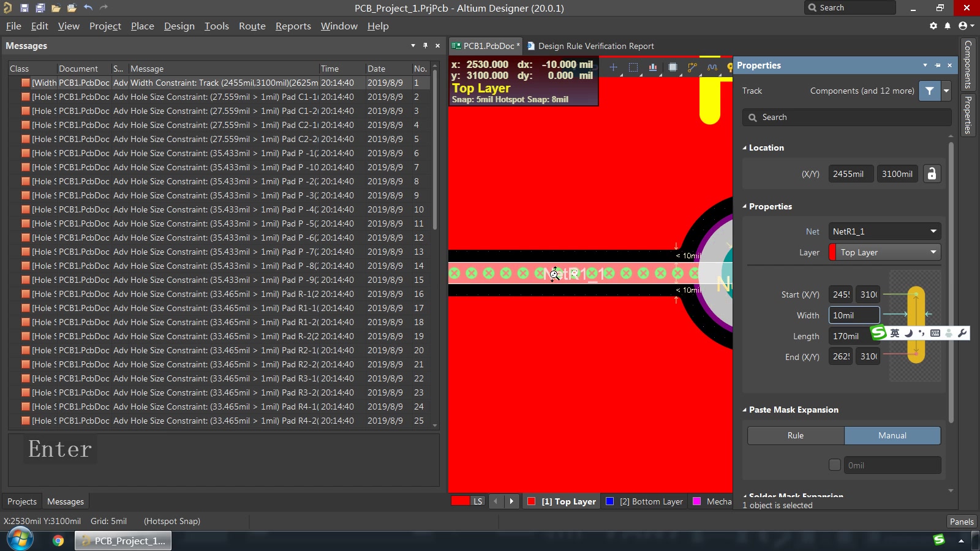
Task: Open the Reports menu
Action: pyautogui.click(x=293, y=26)
